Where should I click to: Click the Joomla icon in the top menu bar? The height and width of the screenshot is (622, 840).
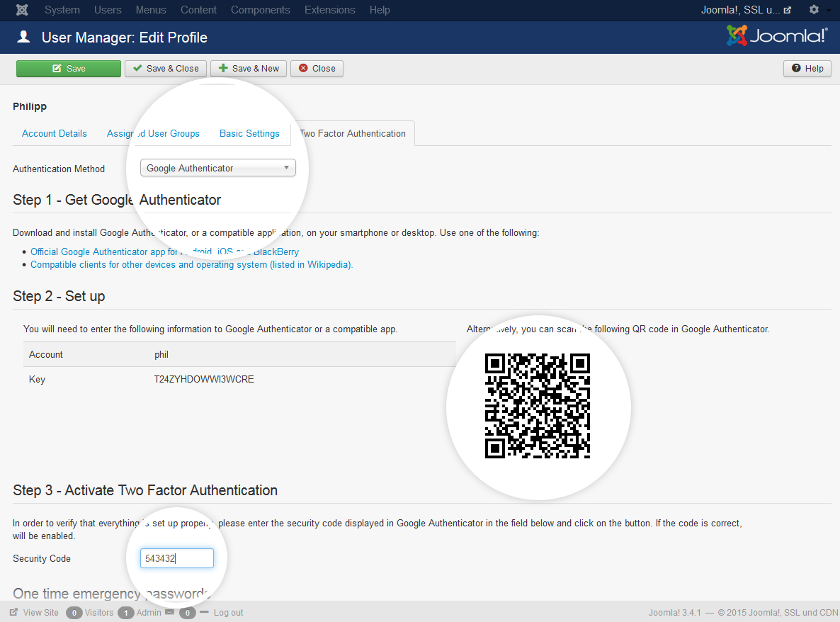[22, 10]
